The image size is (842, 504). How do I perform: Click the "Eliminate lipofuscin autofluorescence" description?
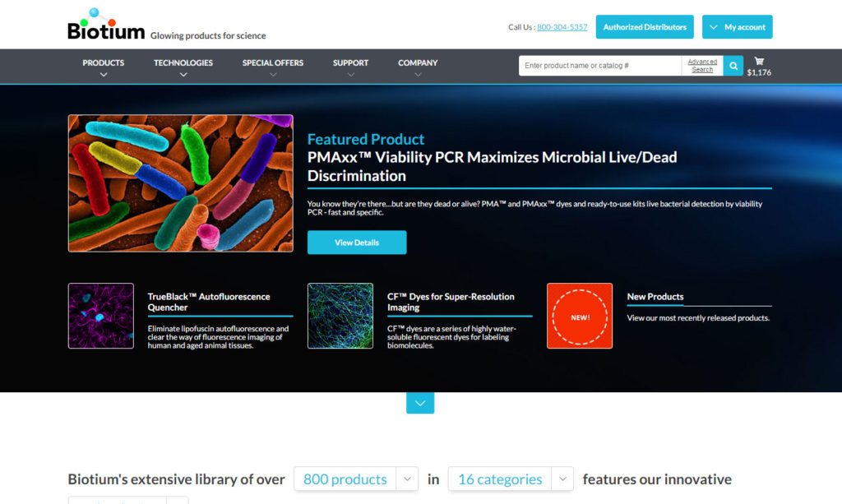pos(218,336)
